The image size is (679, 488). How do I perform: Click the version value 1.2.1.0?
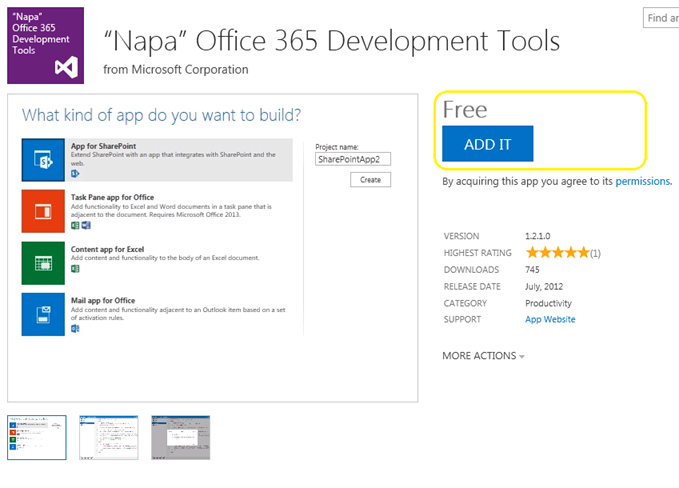[x=537, y=236]
